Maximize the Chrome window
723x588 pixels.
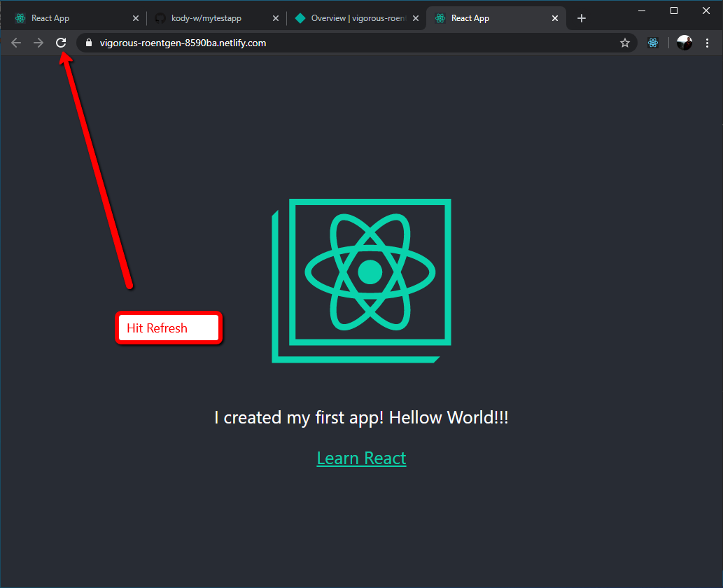(x=674, y=10)
